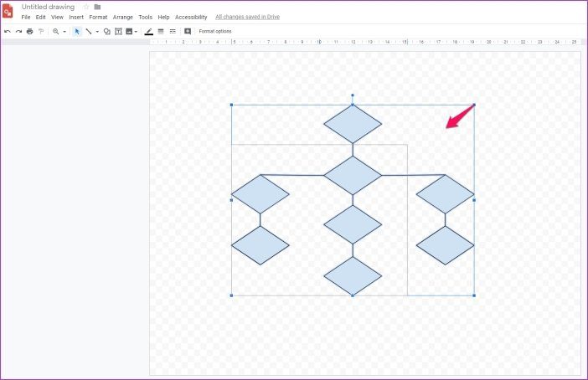The image size is (588, 380).
Task: Click the rotation handle above the selection
Action: [352, 95]
